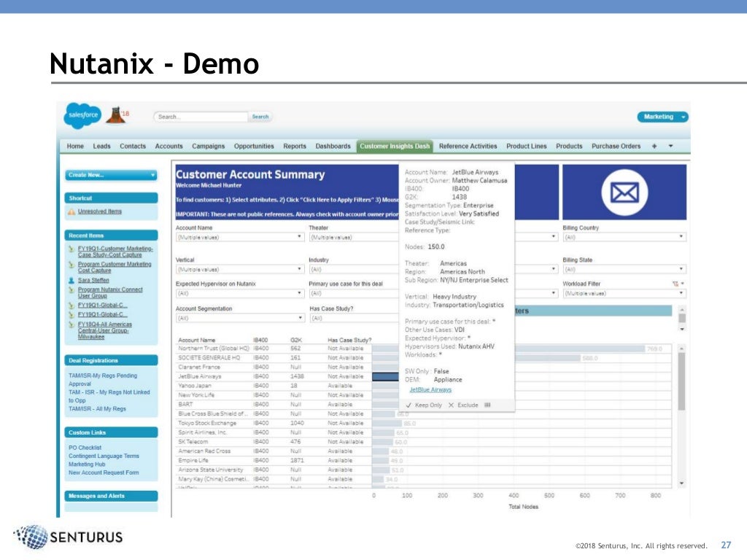Click the Unresolved Items warning icon

[71, 211]
